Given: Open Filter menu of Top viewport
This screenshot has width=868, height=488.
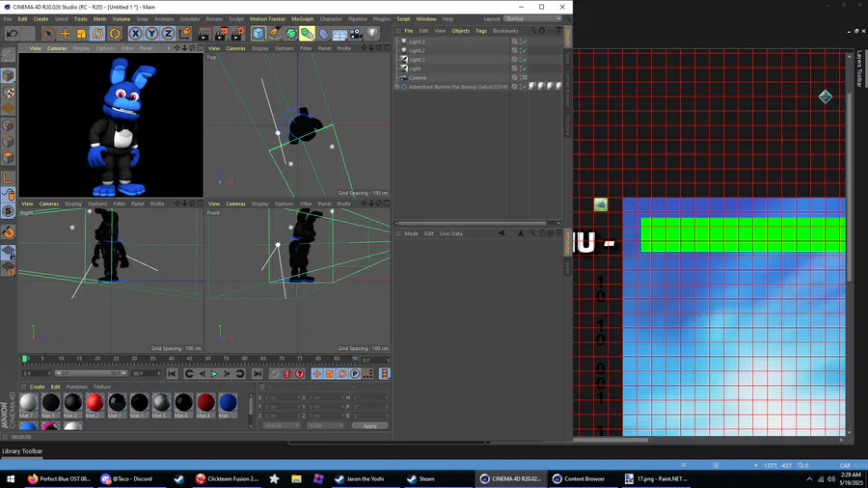Looking at the screenshot, I should click(306, 48).
